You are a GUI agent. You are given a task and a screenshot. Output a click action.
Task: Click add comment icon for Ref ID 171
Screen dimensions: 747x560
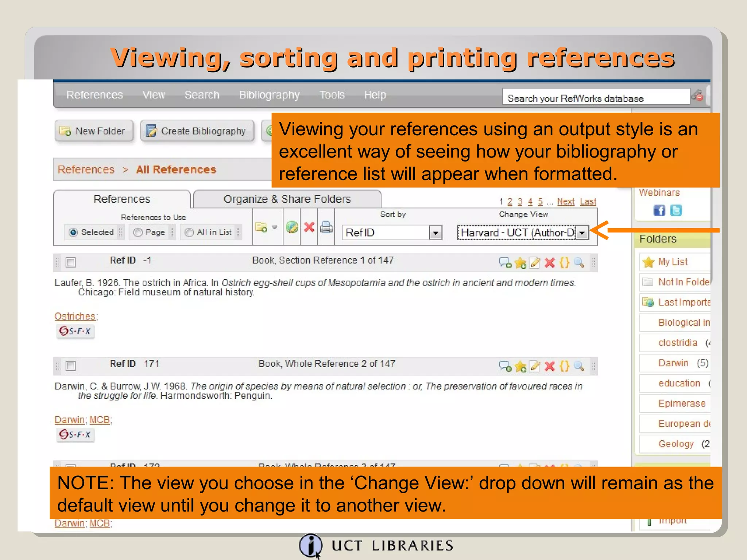point(505,366)
